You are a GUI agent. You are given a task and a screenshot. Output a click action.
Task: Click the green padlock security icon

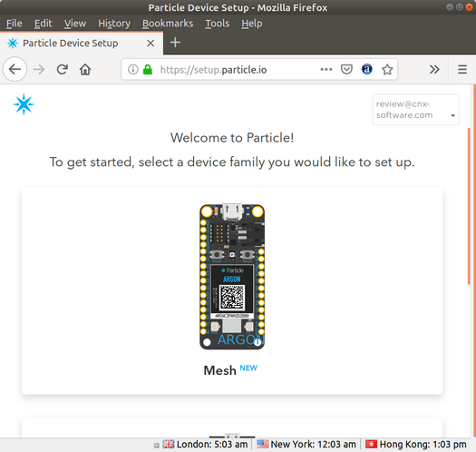tap(148, 69)
